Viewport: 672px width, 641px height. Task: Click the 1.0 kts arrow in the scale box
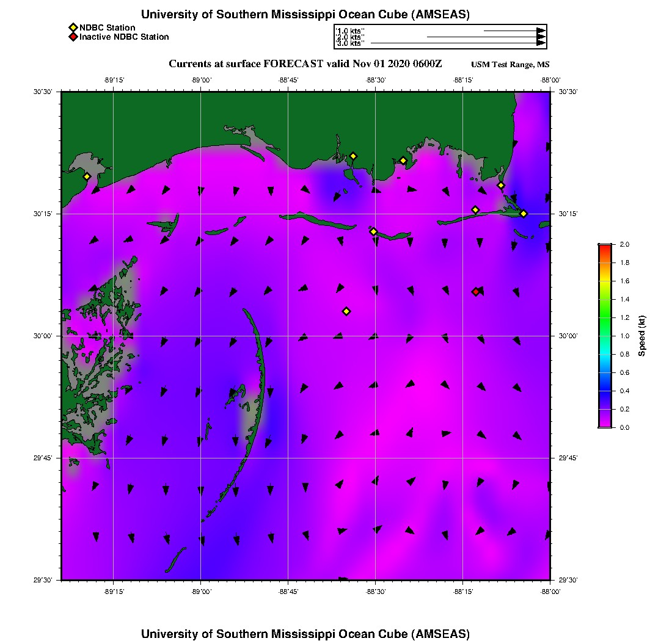coord(513,31)
